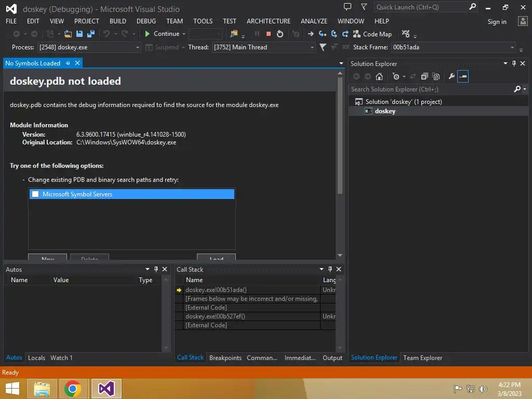Switch to the Output tab
532x399 pixels.
click(x=332, y=357)
